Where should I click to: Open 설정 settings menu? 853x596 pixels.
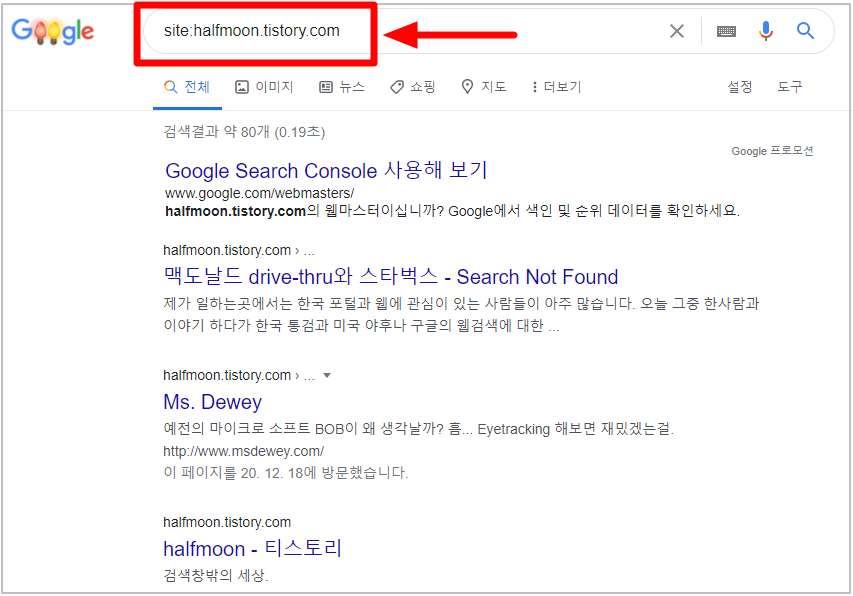point(740,87)
